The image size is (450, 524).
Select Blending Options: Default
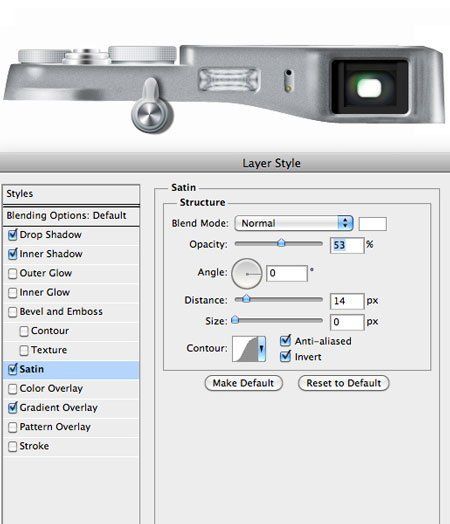71,216
